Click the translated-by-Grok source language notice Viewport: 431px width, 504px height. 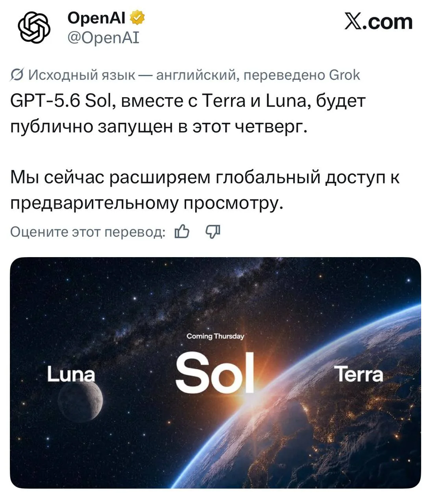(185, 74)
